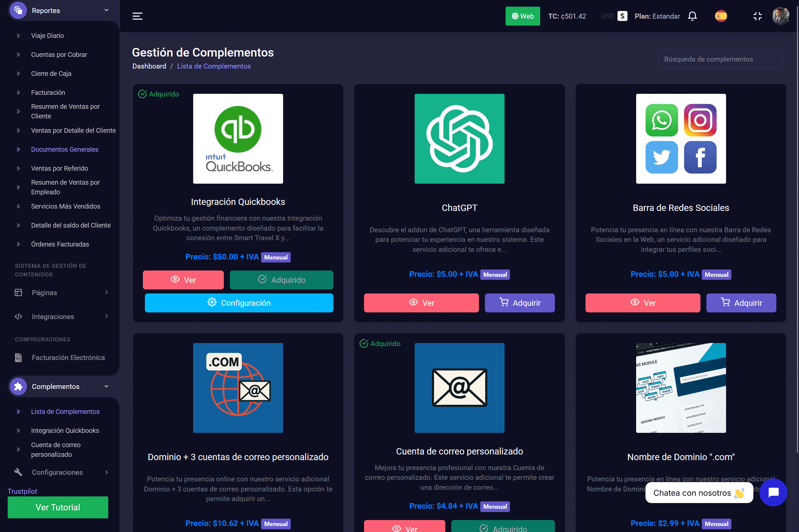The image size is (799, 532).
Task: Open Documentos Generales report
Action: tap(65, 149)
